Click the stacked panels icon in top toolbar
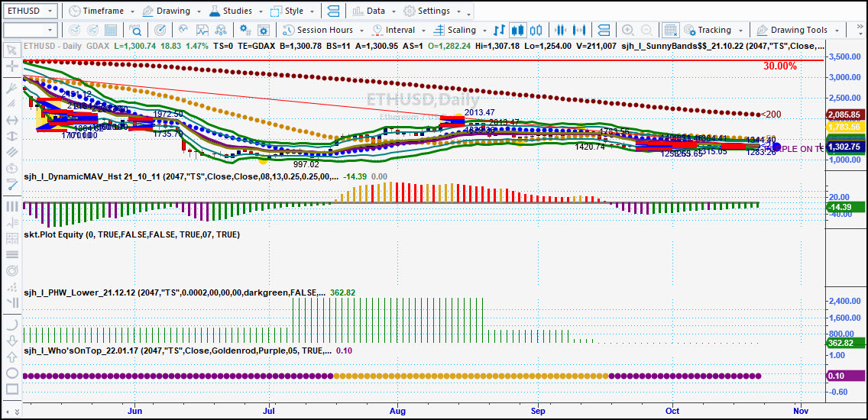Image resolution: width=868 pixels, height=420 pixels. click(x=334, y=11)
